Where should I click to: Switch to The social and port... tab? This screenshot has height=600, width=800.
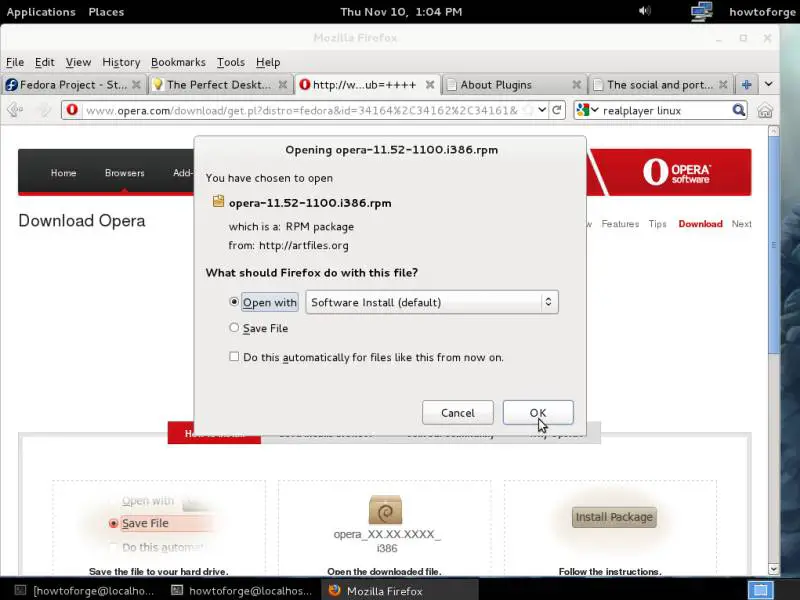(661, 85)
